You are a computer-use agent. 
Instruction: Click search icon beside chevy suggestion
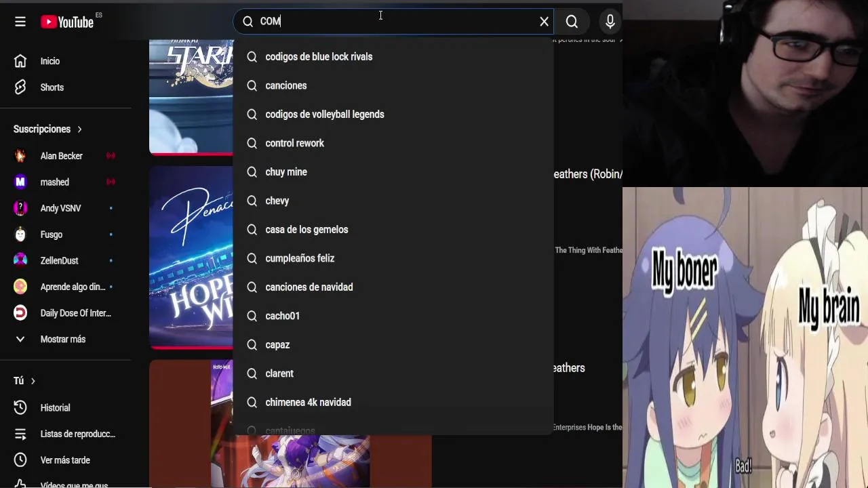pyautogui.click(x=252, y=201)
